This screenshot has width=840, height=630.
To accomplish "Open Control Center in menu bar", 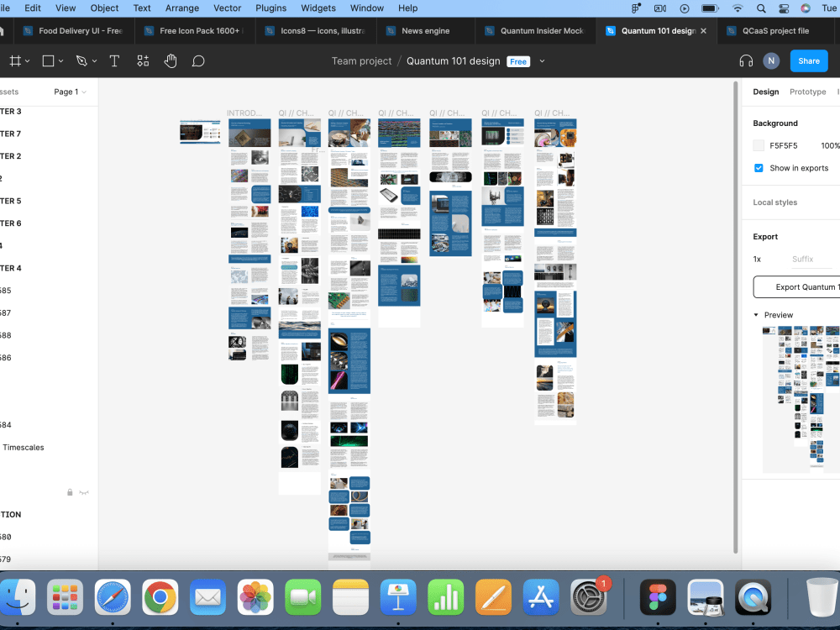I will pos(784,8).
